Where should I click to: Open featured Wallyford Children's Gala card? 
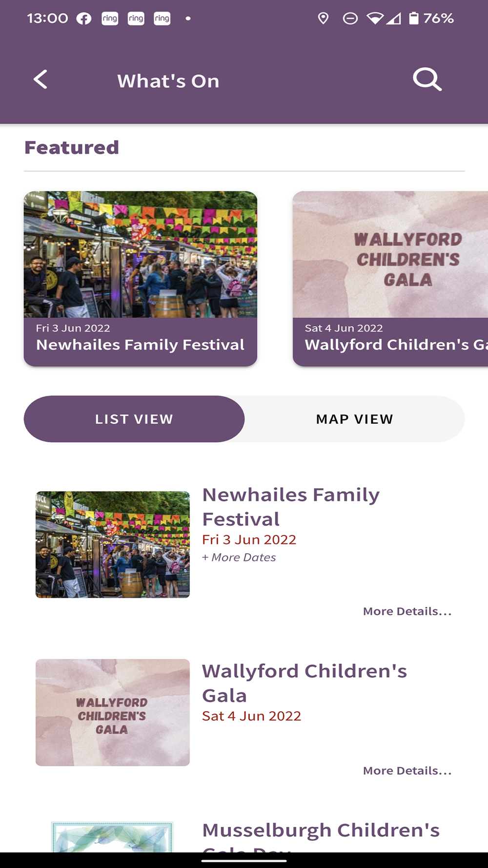(x=390, y=278)
